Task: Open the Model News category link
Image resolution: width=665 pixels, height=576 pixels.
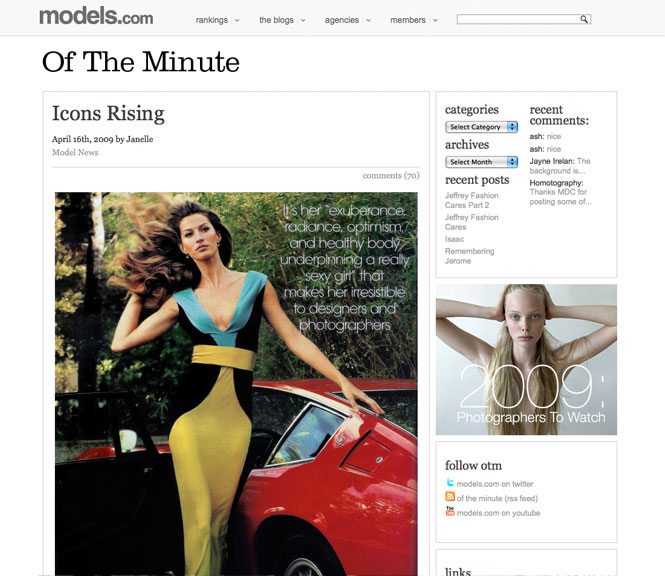Action: (x=77, y=153)
